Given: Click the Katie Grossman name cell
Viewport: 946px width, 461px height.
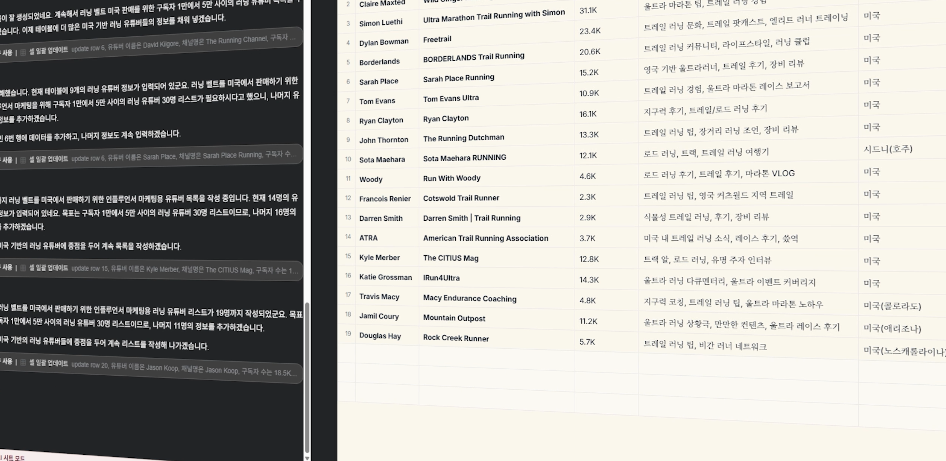Looking at the screenshot, I should pyautogui.click(x=385, y=277).
